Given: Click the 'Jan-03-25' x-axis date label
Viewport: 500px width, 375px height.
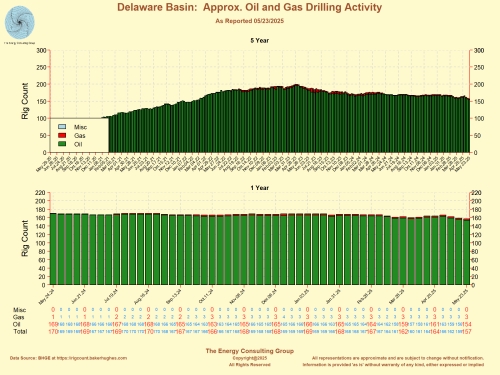Looking at the screenshot, I should (x=302, y=297).
